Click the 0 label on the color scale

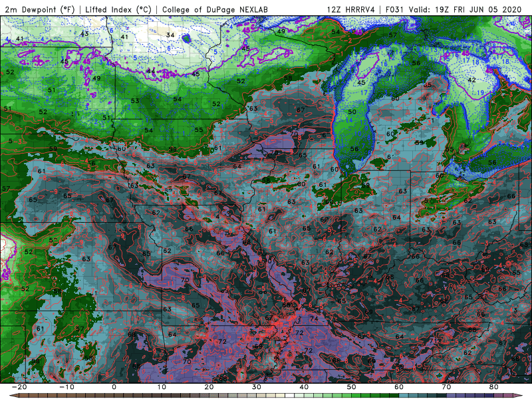[114, 387]
